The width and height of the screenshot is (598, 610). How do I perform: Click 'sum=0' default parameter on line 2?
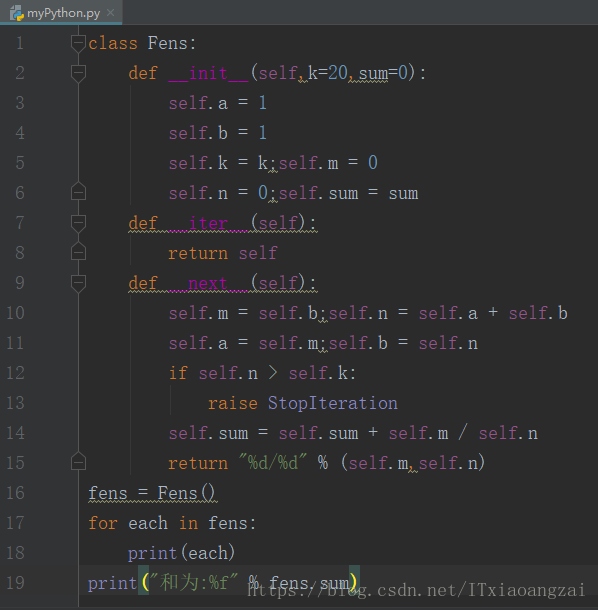coord(383,73)
